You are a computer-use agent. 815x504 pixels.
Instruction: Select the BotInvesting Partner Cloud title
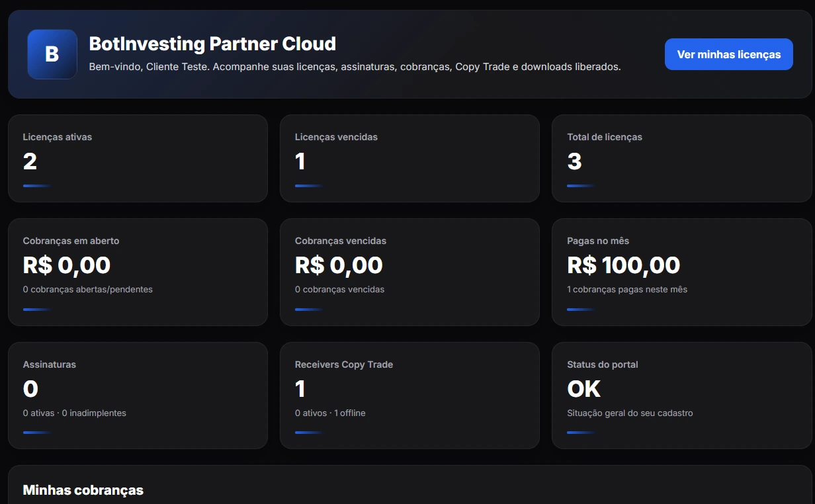click(212, 44)
